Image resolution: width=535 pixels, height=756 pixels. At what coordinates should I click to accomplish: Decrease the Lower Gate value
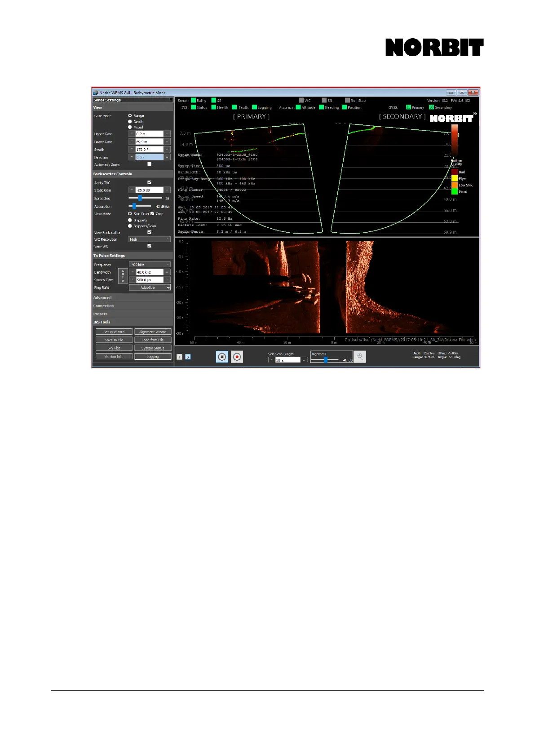132,141
